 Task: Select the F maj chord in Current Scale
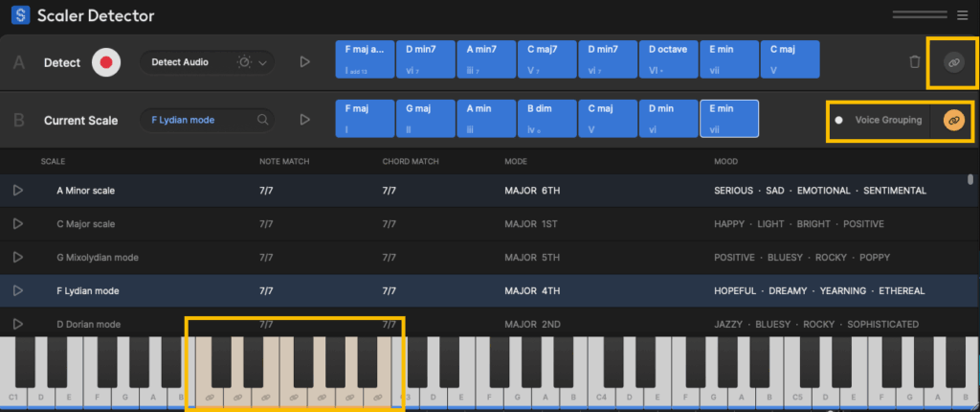(364, 119)
